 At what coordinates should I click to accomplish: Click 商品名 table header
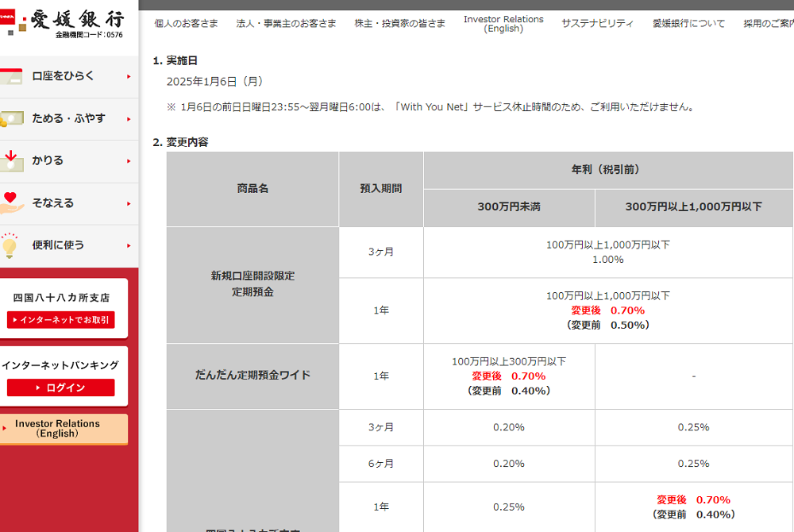(x=252, y=189)
